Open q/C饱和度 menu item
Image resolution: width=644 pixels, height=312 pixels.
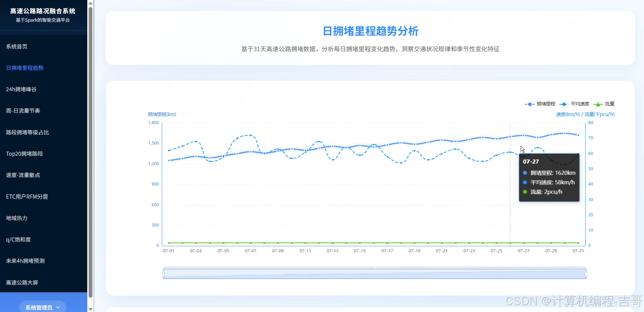18,239
